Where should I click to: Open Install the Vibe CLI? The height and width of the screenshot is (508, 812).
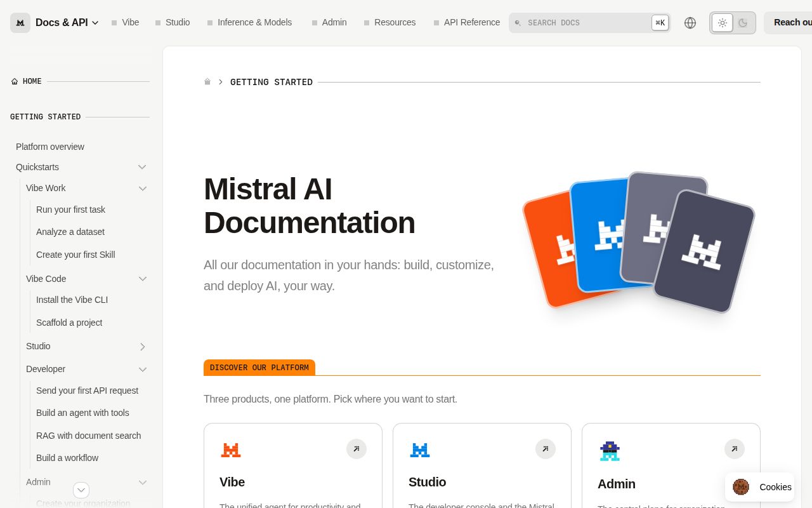pos(72,300)
